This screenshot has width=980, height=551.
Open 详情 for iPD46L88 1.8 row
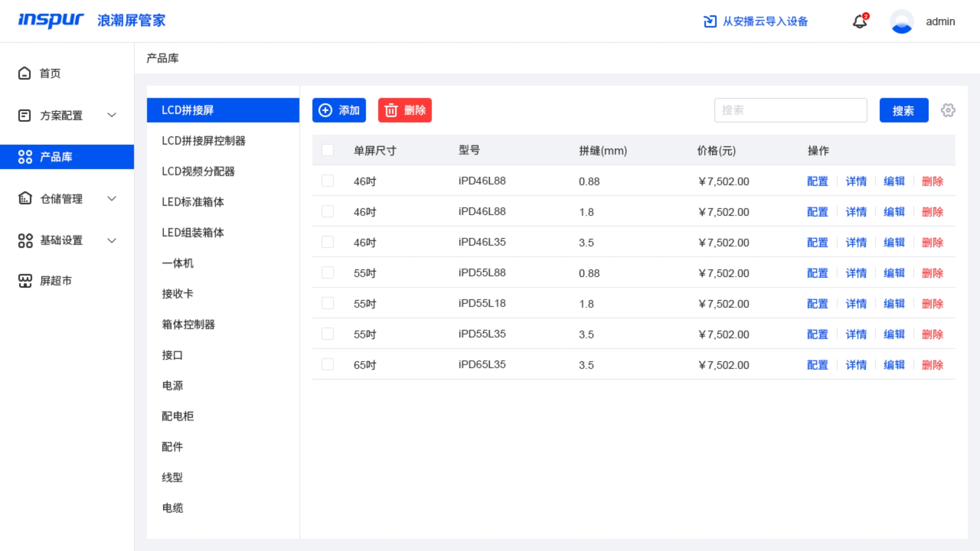[856, 212]
